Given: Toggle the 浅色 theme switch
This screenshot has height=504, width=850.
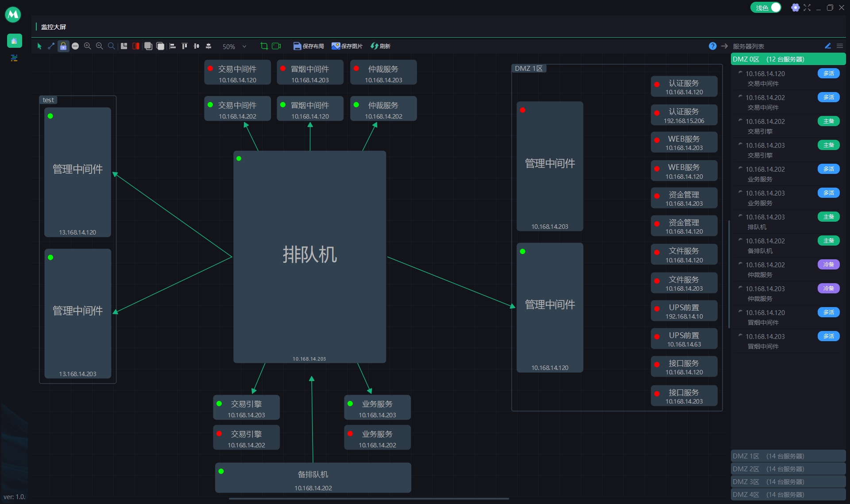Looking at the screenshot, I should click(x=766, y=8).
